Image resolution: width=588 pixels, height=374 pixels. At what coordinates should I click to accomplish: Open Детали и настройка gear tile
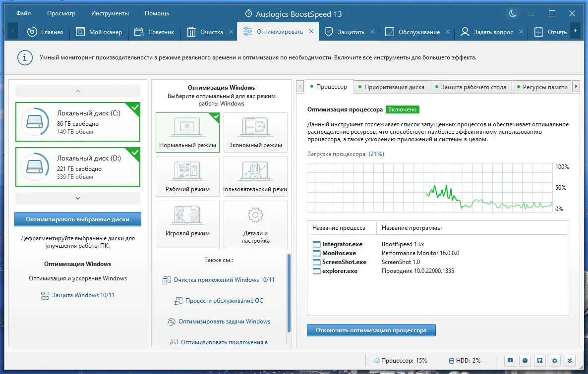[x=255, y=224]
